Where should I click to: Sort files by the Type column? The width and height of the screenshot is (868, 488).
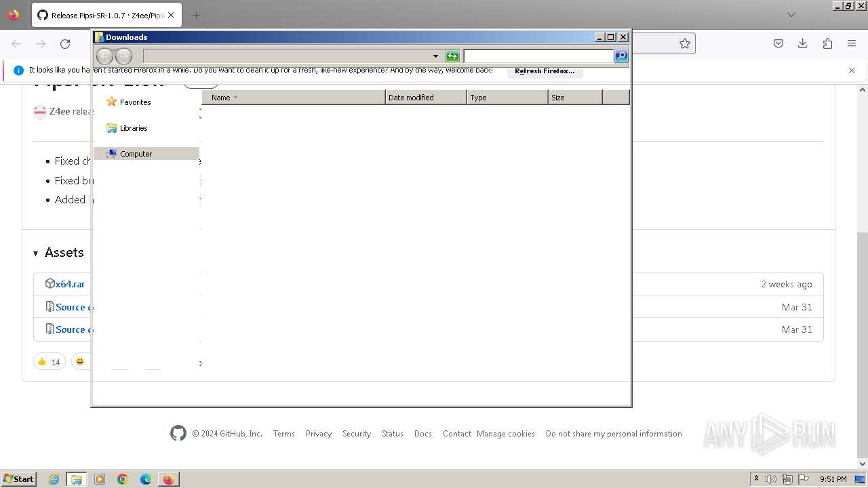click(507, 98)
